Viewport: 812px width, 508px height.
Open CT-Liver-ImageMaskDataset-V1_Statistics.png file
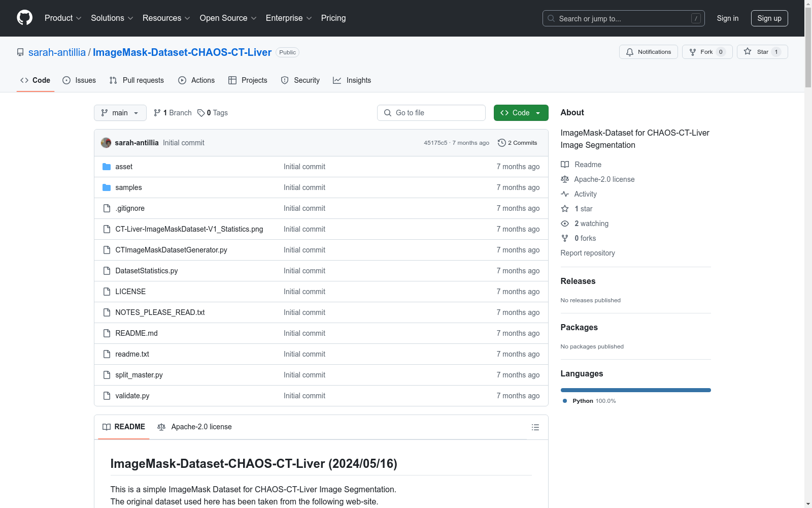point(189,229)
